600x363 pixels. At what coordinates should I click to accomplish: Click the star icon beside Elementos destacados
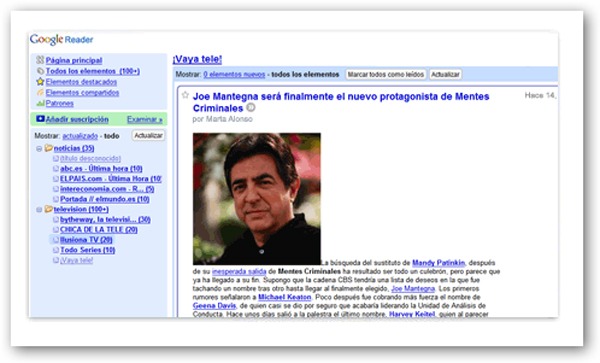pyautogui.click(x=40, y=81)
